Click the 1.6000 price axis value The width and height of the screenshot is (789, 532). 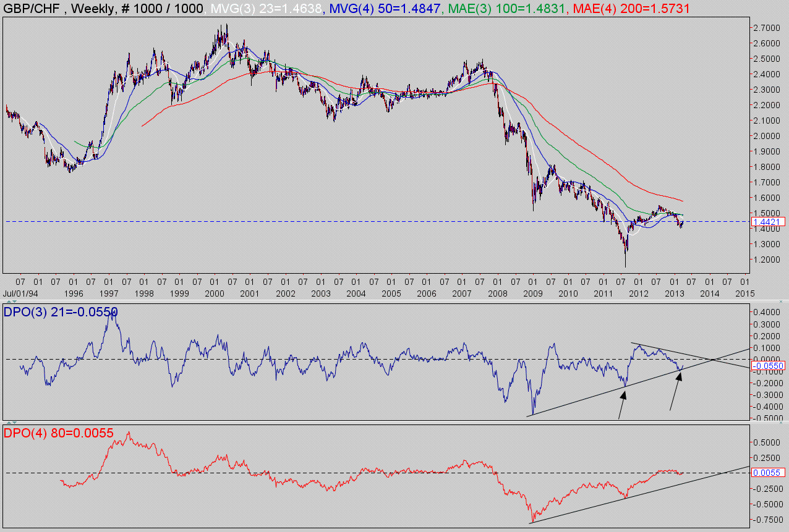click(766, 198)
